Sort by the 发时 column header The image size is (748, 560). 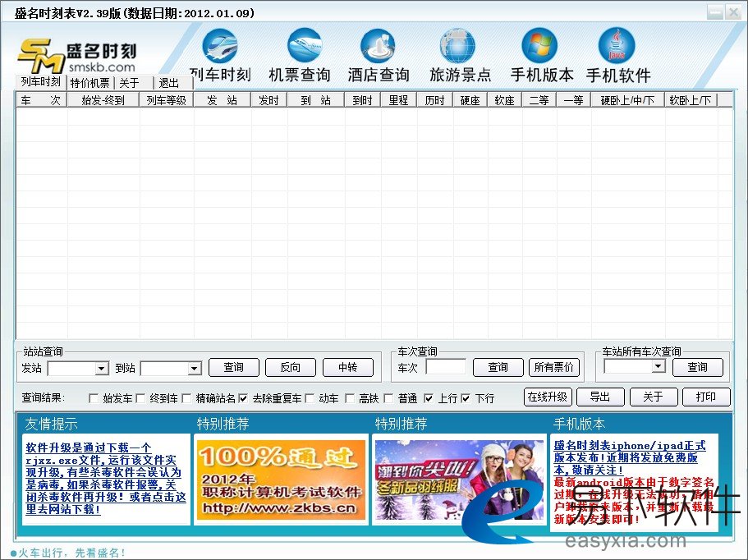point(269,100)
